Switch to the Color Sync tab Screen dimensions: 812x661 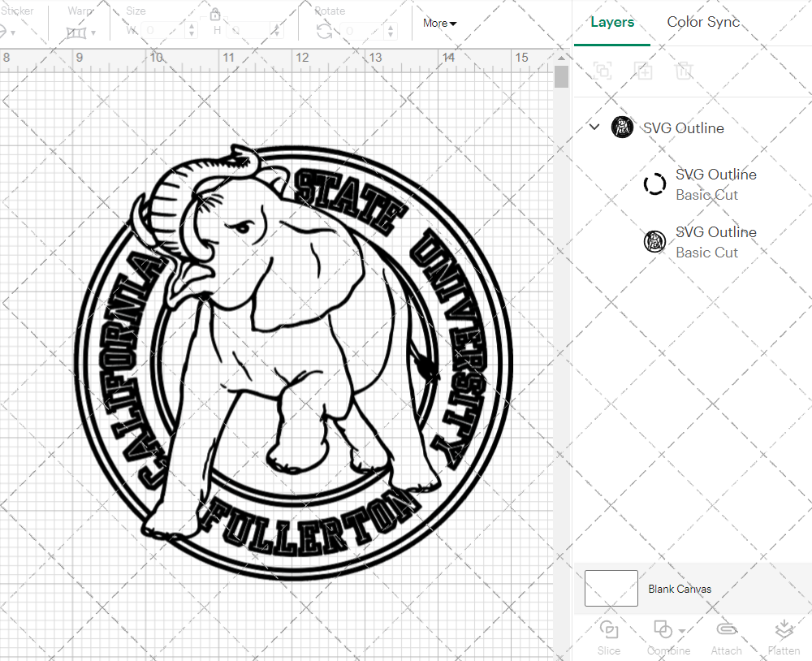click(703, 22)
